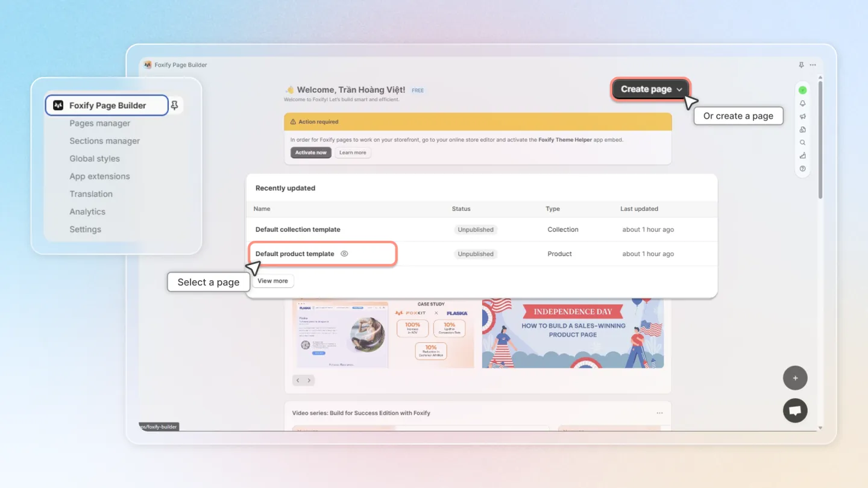868x488 pixels.
Task: Preview Default product template with eye icon
Action: 344,254
